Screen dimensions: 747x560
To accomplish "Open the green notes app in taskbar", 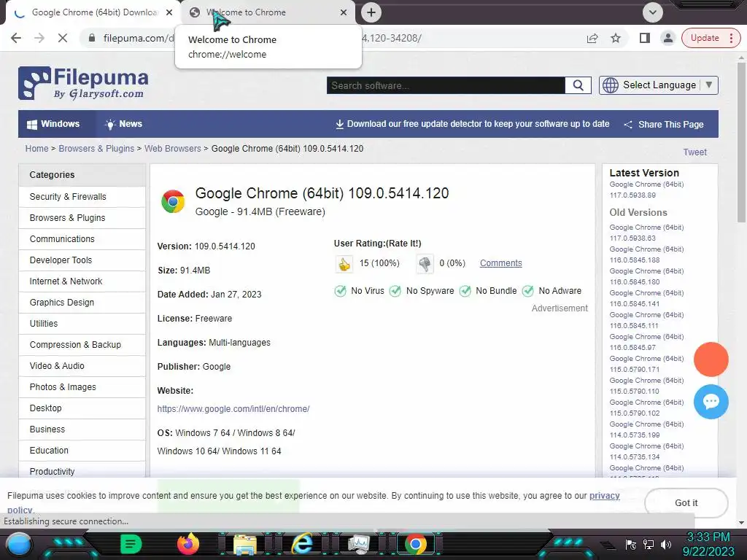I will (x=131, y=544).
